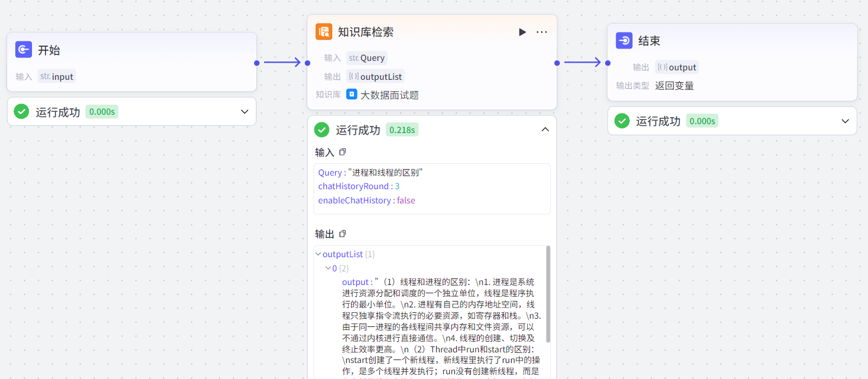868x379 pixels.
Task: Select the outputList output variable tag
Action: coord(376,76)
